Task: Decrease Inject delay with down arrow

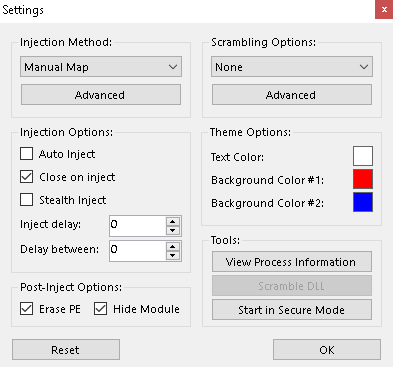Action: (x=173, y=230)
